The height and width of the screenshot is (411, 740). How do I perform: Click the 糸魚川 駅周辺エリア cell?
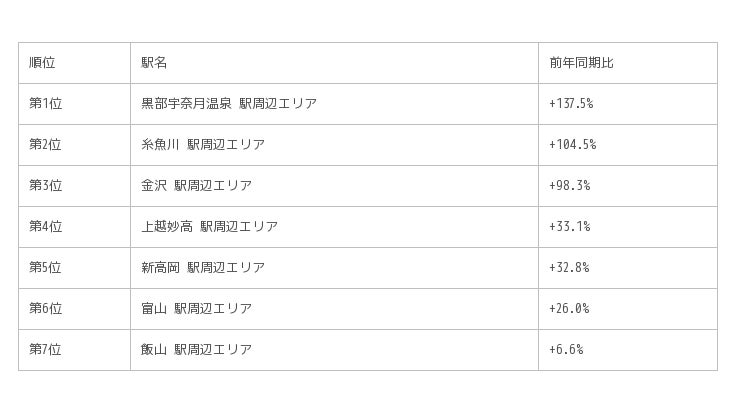pyautogui.click(x=203, y=145)
